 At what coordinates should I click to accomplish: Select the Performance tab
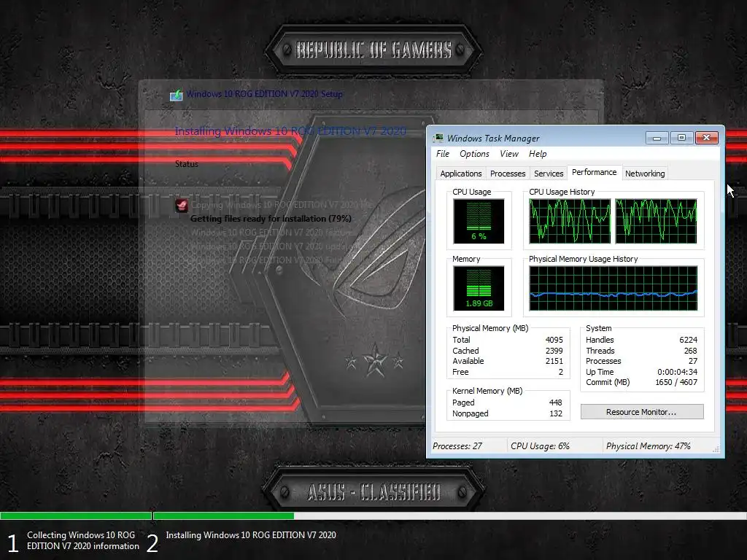594,172
